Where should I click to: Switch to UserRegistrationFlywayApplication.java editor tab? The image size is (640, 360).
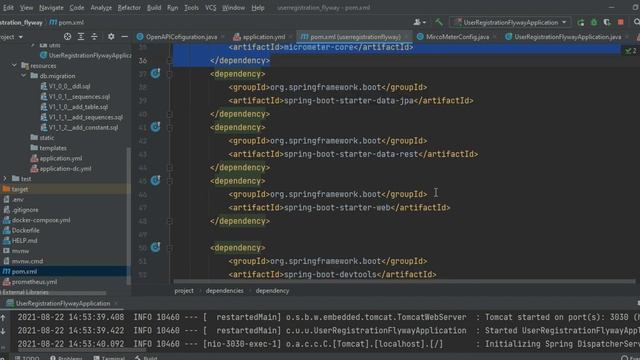coord(567,37)
